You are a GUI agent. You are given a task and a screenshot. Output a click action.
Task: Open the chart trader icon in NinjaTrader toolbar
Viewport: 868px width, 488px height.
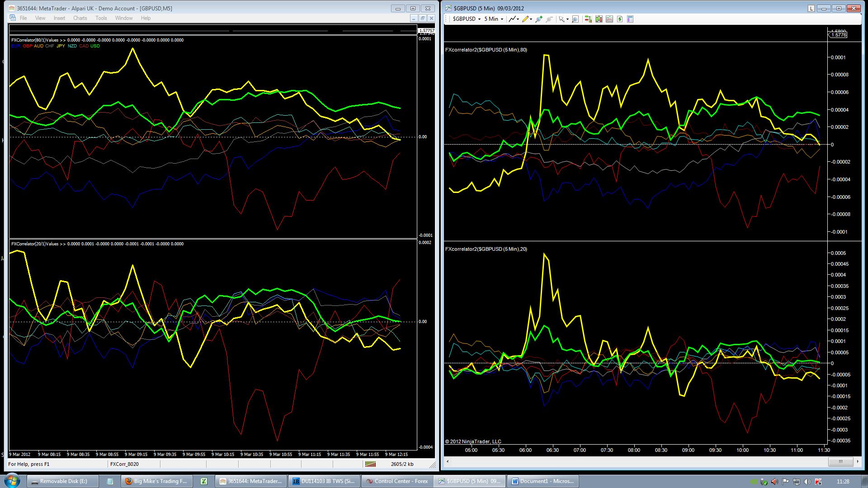(588, 19)
